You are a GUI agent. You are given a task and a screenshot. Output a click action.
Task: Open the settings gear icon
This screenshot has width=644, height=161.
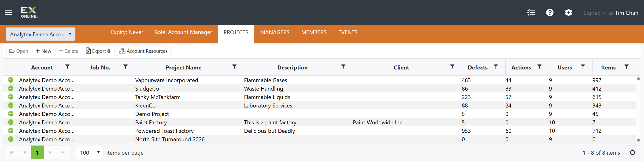click(568, 12)
